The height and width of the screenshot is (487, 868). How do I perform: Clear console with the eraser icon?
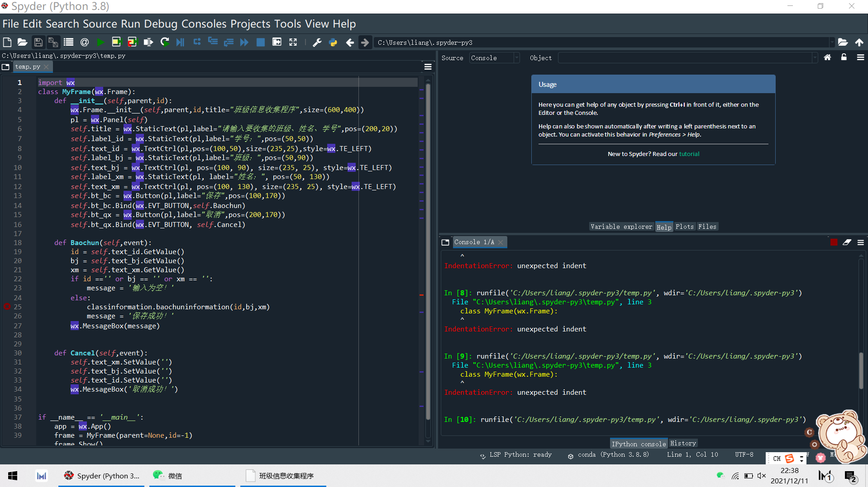tap(847, 242)
